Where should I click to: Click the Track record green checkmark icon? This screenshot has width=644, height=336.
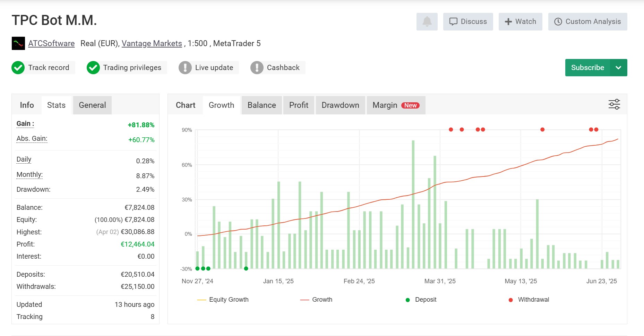pyautogui.click(x=18, y=68)
